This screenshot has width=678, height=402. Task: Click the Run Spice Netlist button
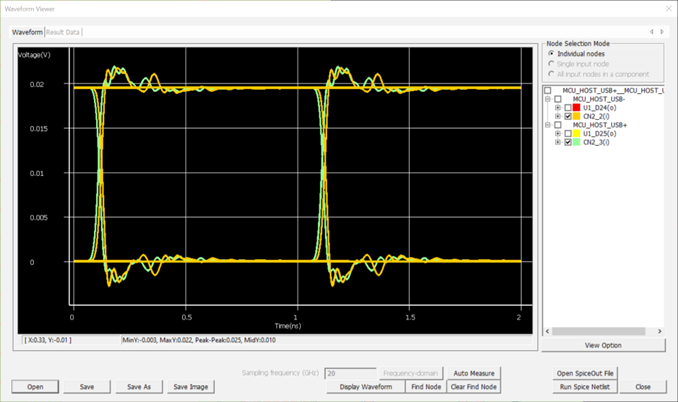(586, 386)
